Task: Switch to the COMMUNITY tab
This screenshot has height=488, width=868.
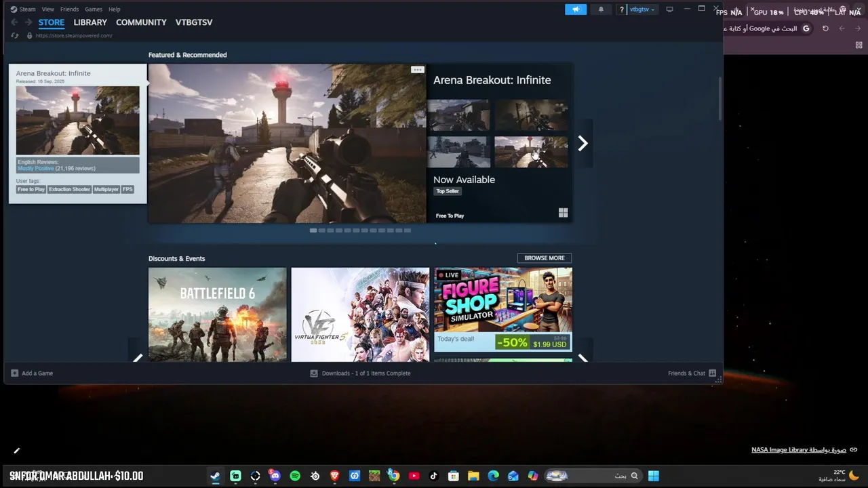Action: (141, 22)
